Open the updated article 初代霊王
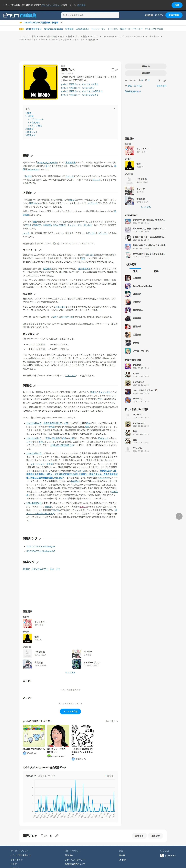Screen dimensions: 186x868 (x=138, y=365)
